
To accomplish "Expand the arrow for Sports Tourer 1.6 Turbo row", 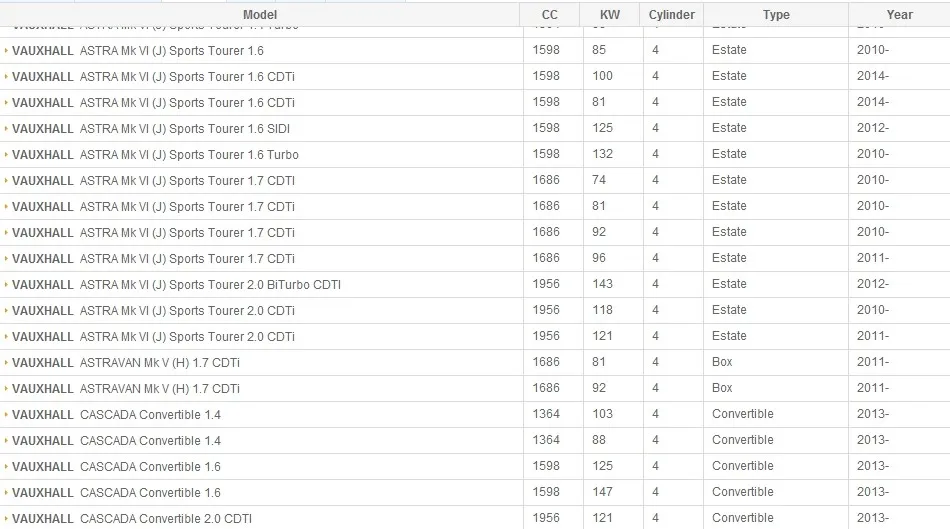I will pyautogui.click(x=6, y=155).
